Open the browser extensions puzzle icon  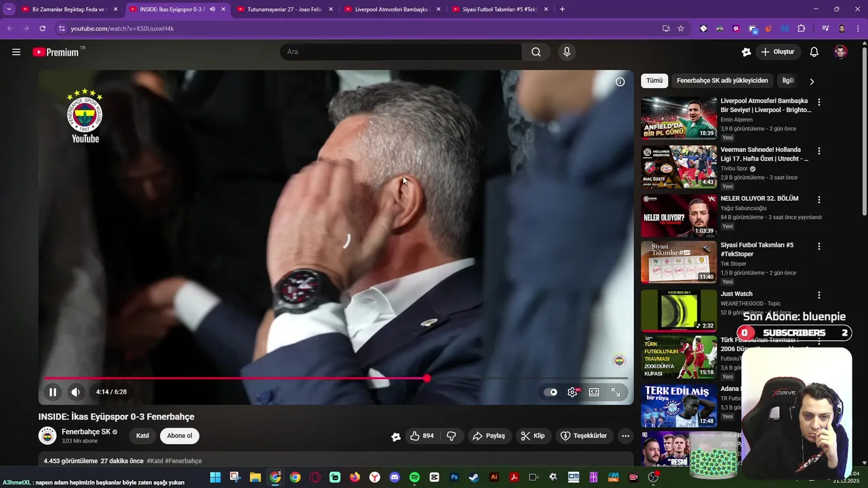point(802,28)
